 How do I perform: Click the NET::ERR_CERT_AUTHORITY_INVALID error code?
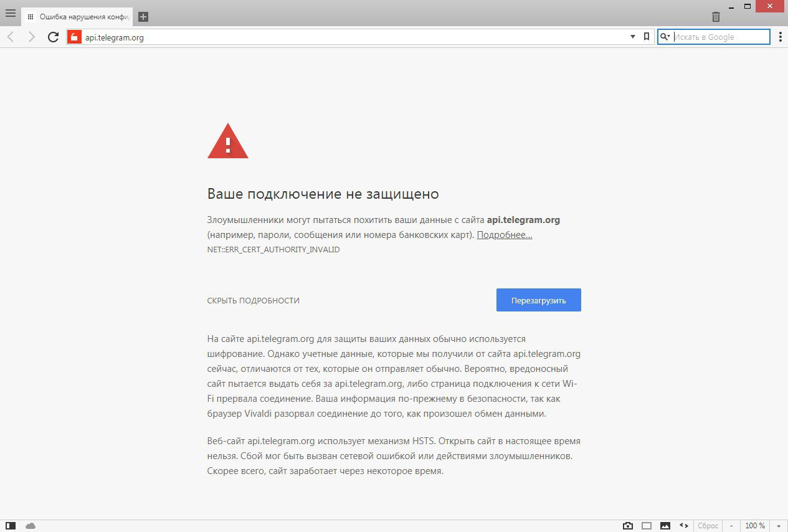(x=273, y=249)
